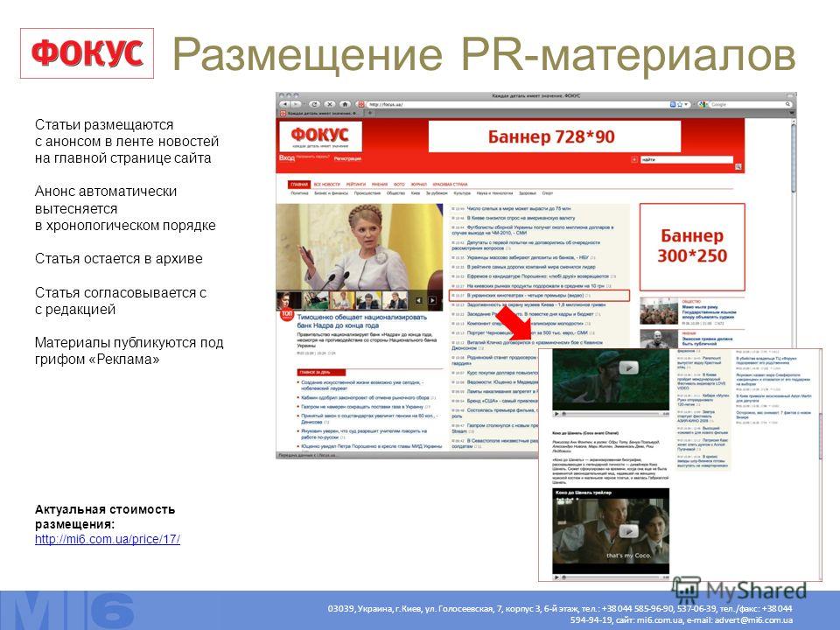Select the third carousel thumbnail with yellow background

tap(342, 300)
